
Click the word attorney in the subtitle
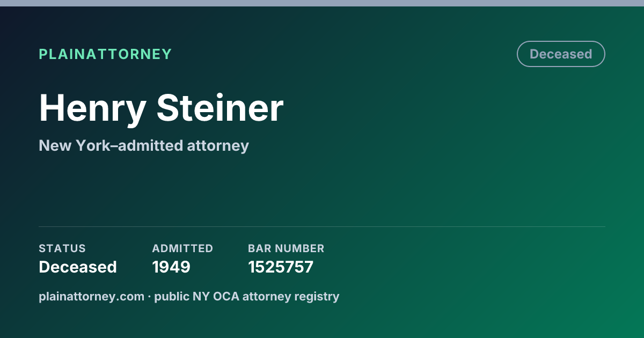click(x=218, y=146)
